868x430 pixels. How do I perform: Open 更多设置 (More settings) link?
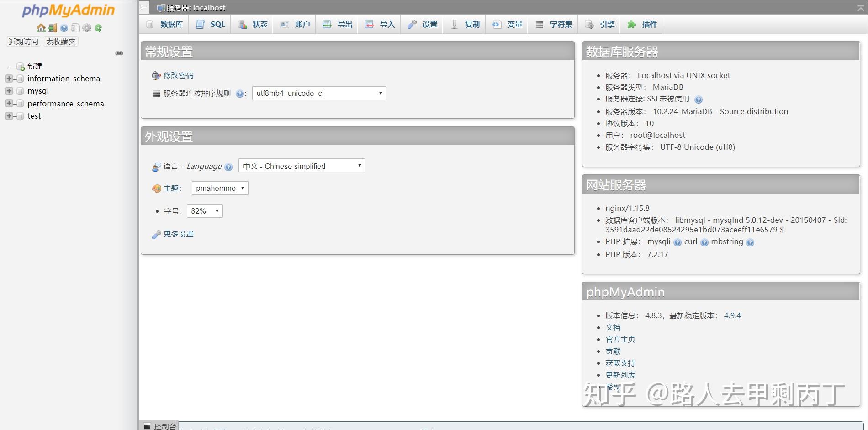178,234
